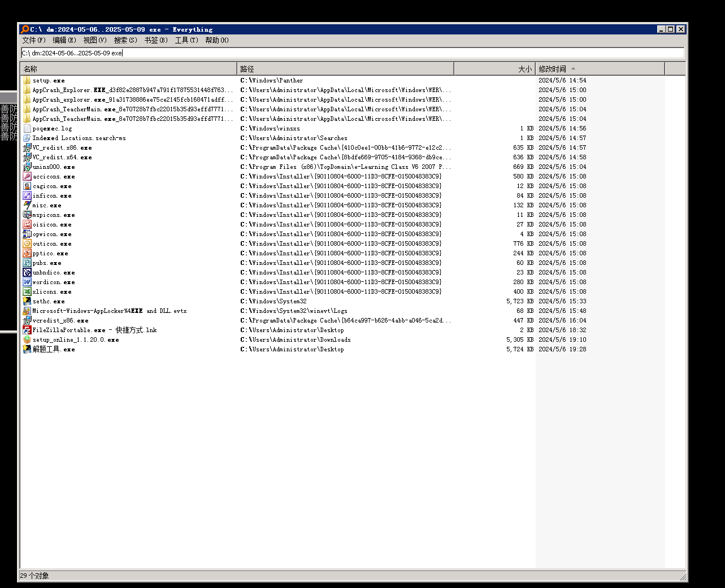Sort by the 修改时间 column header
This screenshot has height=588, width=725.
(x=600, y=69)
